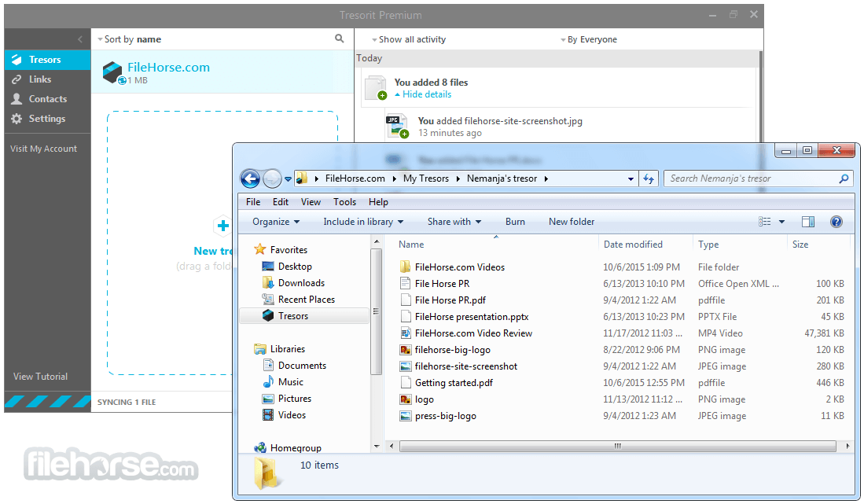This screenshot has width=864, height=504.
Task: Collapse Tresorit sidebar with chevron arrow
Action: click(80, 39)
